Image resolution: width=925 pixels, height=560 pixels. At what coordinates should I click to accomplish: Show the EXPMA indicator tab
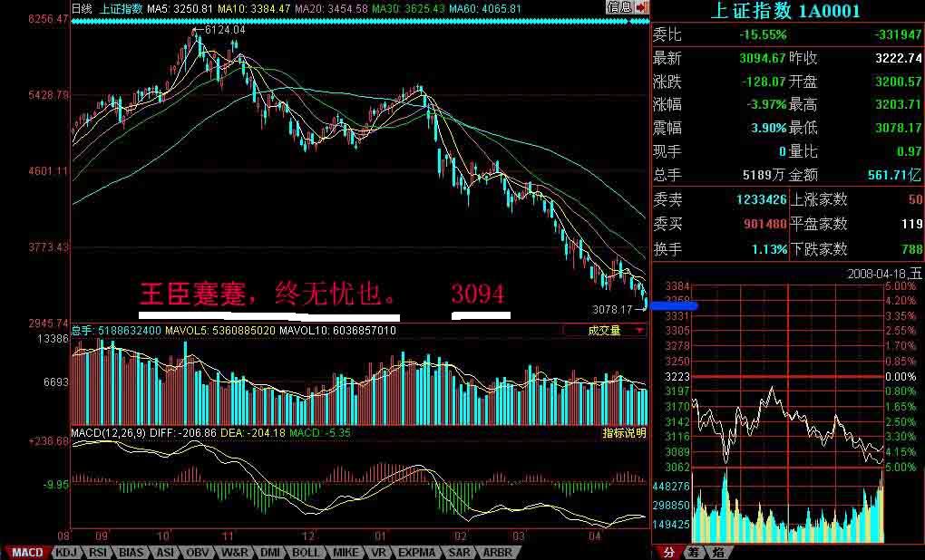(417, 552)
